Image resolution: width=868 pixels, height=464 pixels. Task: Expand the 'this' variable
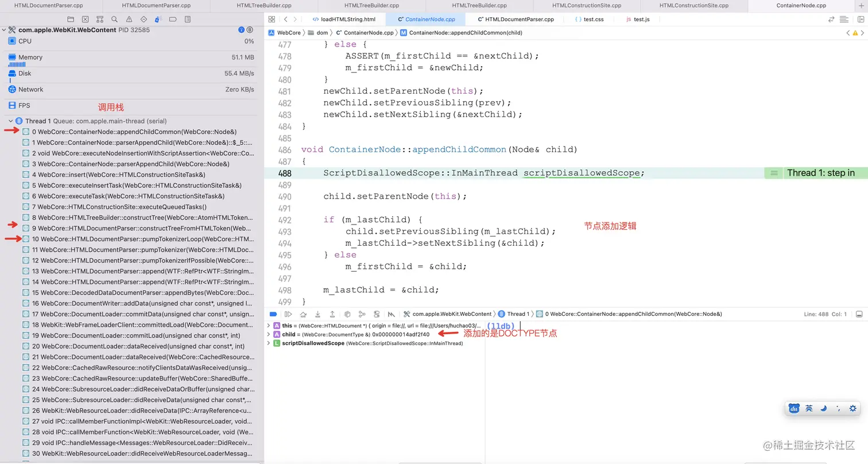(x=268, y=326)
